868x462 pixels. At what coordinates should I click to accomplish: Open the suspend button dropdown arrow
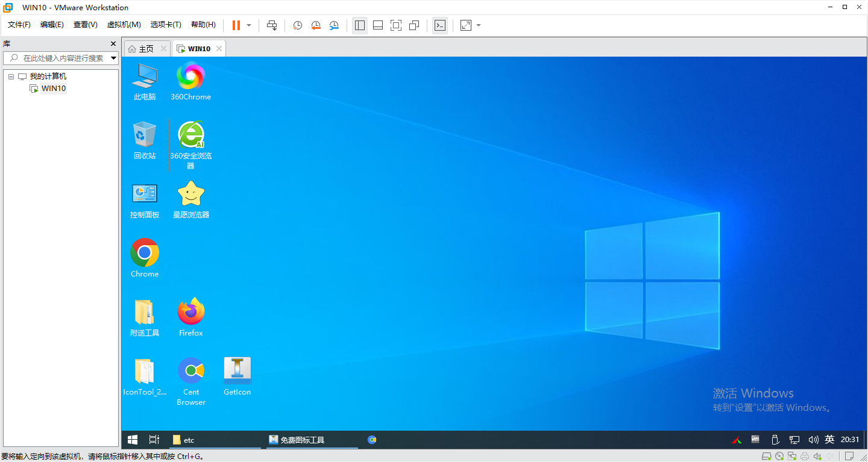point(248,25)
